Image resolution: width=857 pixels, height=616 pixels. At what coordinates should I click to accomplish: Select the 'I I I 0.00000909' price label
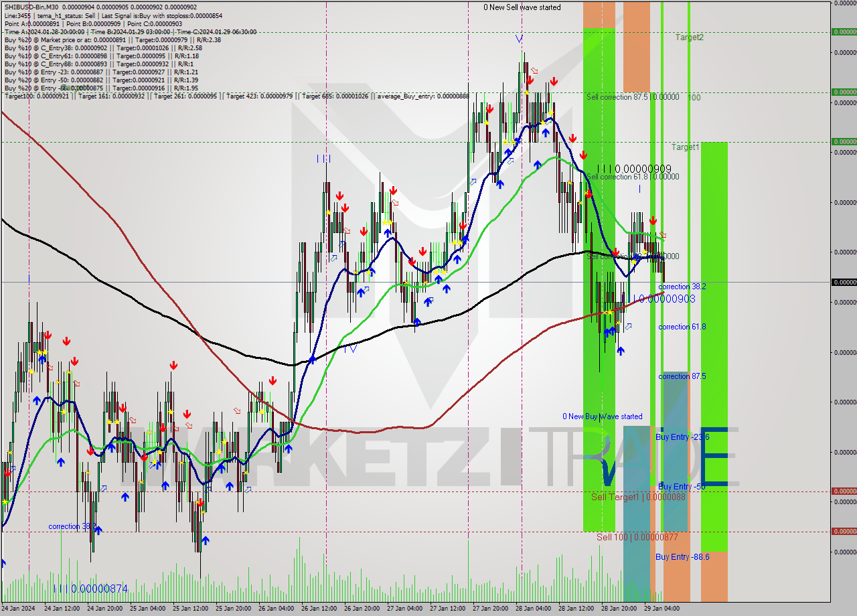(x=634, y=169)
